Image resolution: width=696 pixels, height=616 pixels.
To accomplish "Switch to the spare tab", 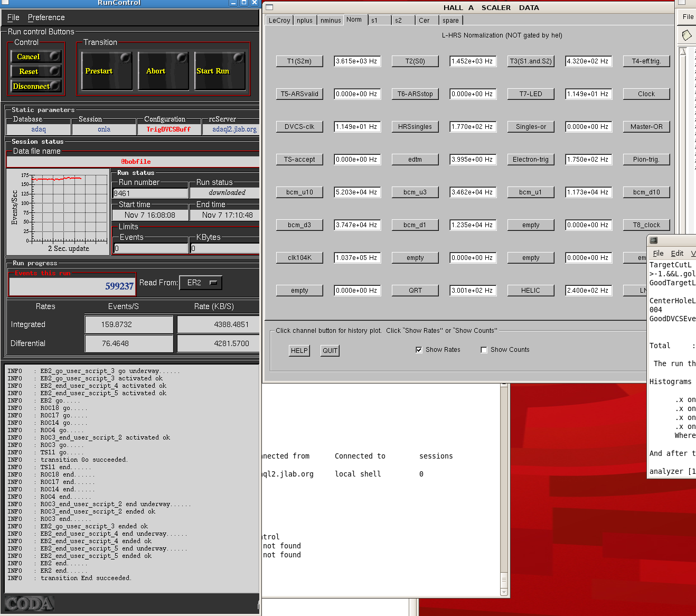I will pos(451,21).
